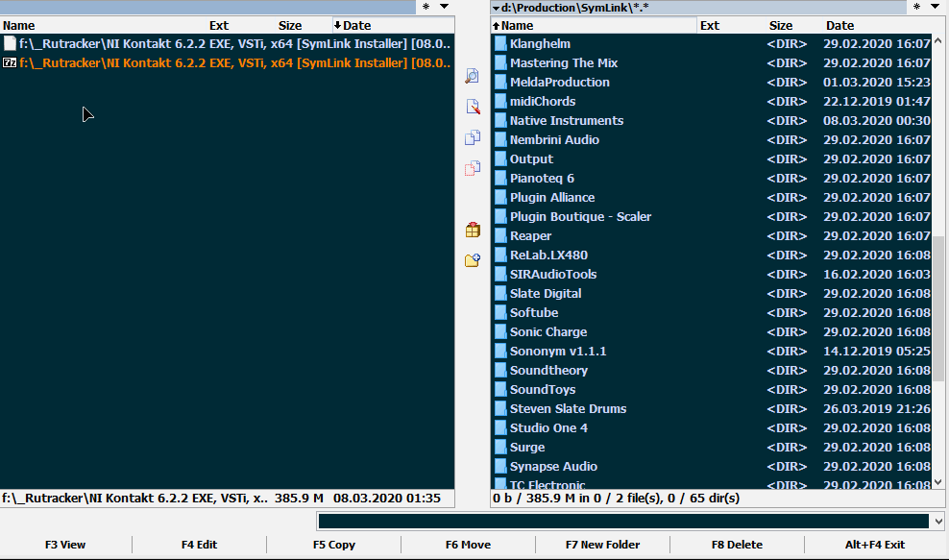Image resolution: width=949 pixels, height=560 pixels.
Task: Click the F5 Copy button
Action: click(x=334, y=545)
